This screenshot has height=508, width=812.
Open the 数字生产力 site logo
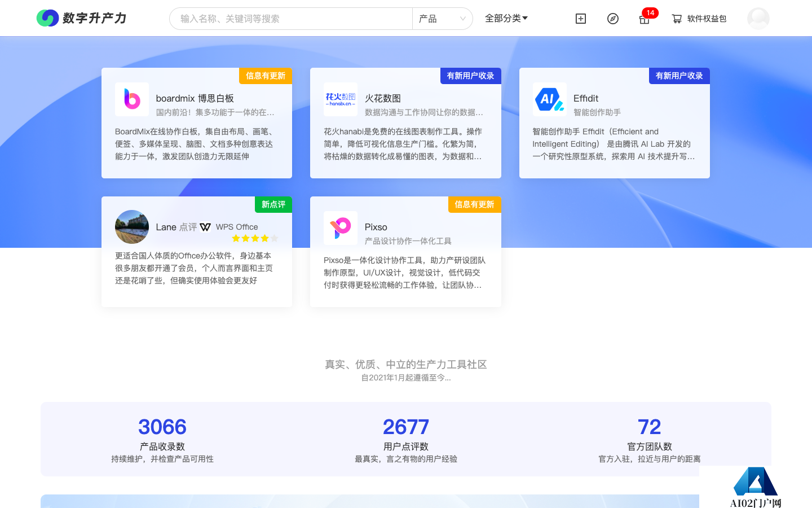click(82, 18)
